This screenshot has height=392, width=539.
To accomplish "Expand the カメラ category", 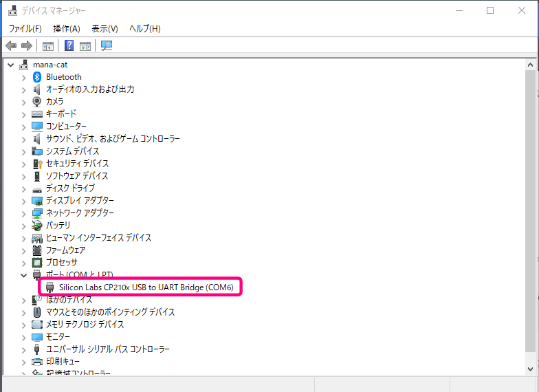I will coord(23,102).
